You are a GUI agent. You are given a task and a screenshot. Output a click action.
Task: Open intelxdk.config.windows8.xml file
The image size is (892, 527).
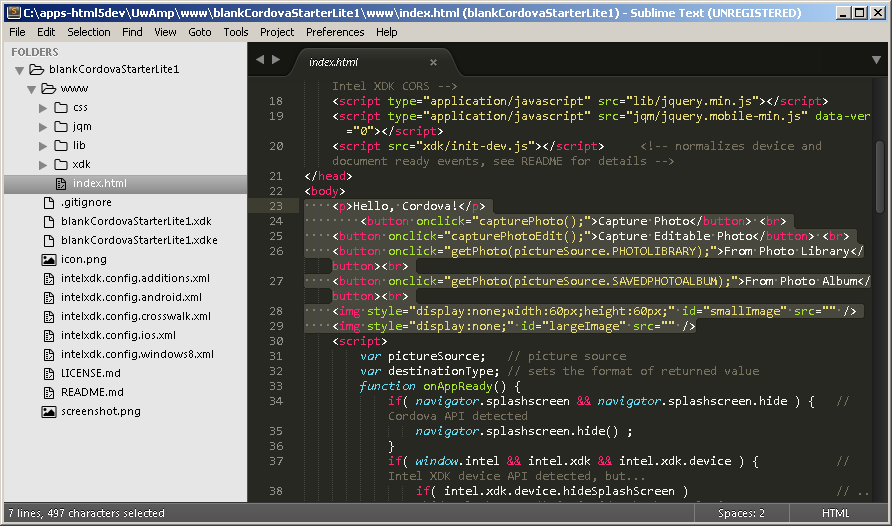click(138, 355)
